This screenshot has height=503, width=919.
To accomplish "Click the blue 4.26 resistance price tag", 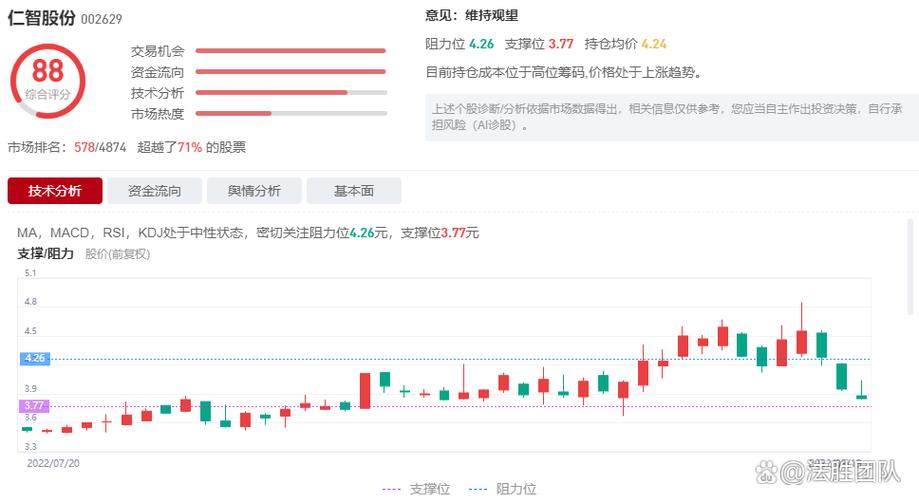I will pos(34,358).
